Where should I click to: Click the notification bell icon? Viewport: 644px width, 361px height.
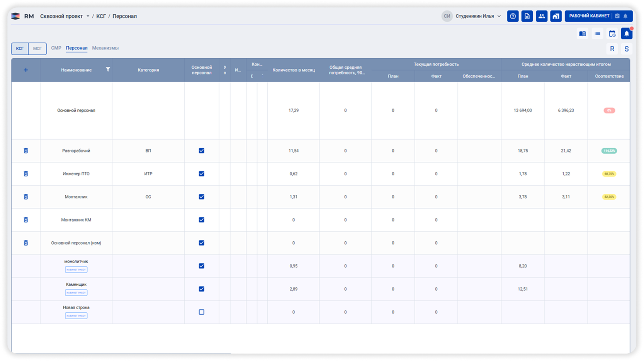click(x=627, y=34)
